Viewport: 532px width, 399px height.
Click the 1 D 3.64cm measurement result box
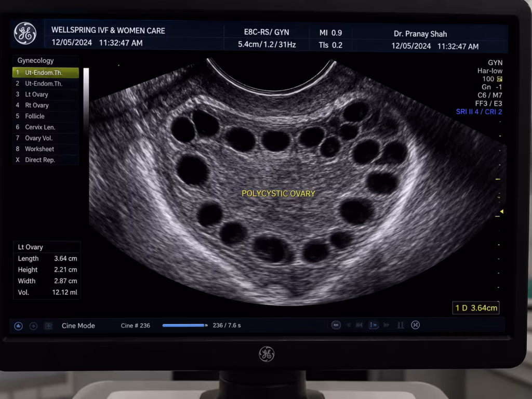pyautogui.click(x=476, y=308)
